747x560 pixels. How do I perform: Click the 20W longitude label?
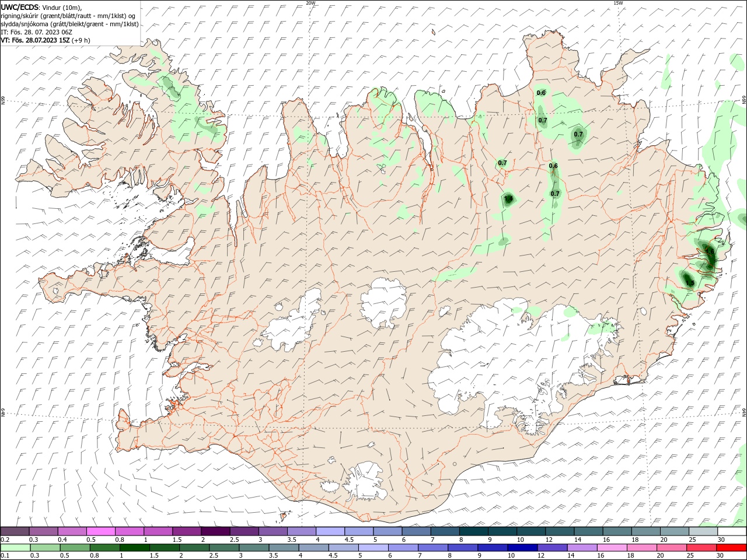(310, 3)
